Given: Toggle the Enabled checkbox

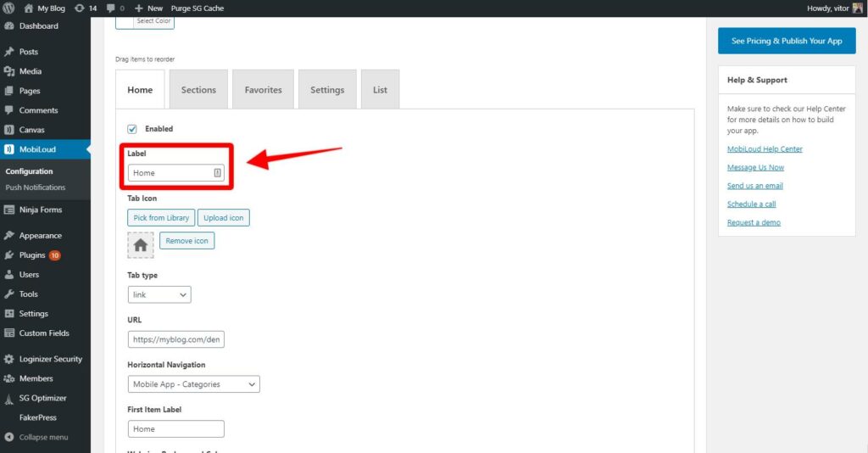Looking at the screenshot, I should [x=131, y=129].
